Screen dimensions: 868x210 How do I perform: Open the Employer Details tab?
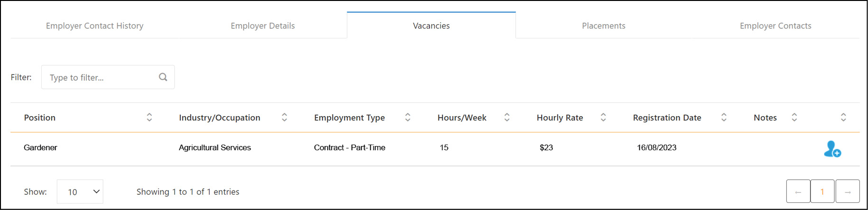(x=263, y=26)
